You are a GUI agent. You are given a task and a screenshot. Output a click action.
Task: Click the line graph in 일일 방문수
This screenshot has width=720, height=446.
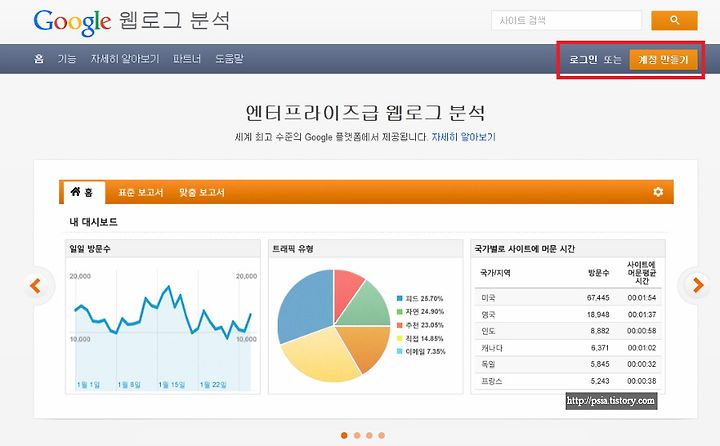[163, 312]
